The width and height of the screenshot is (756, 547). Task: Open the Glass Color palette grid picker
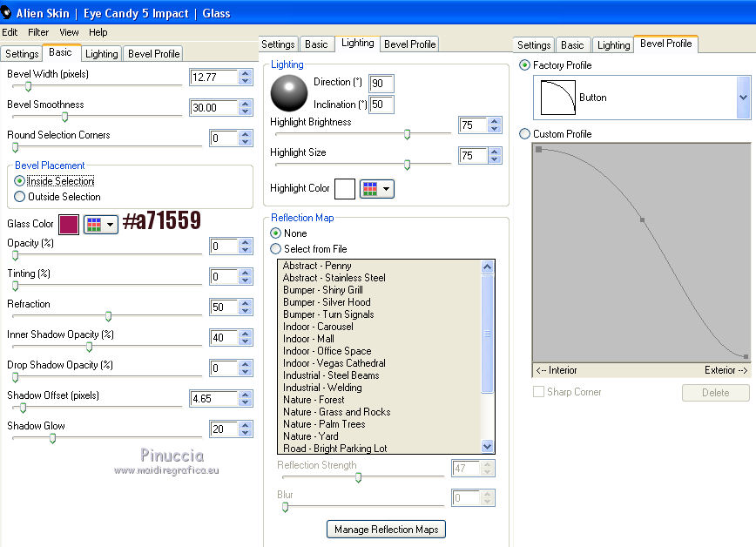coord(100,225)
